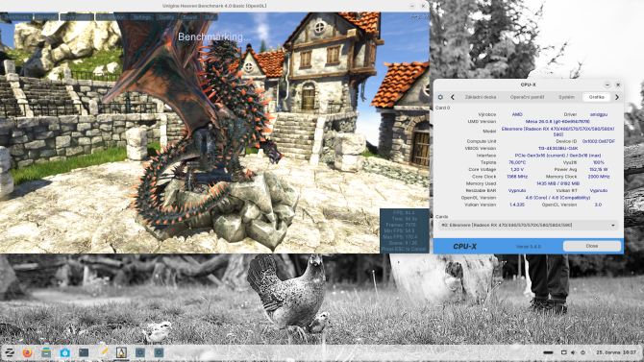Click the Využití 100% value
The height and width of the screenshot is (362, 644).
click(599, 162)
